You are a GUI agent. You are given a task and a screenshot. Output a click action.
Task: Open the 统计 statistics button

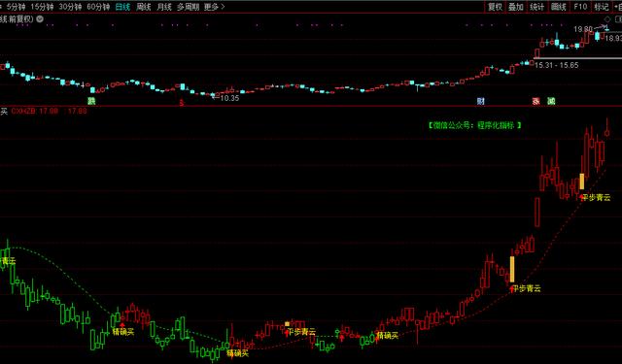coord(536,7)
